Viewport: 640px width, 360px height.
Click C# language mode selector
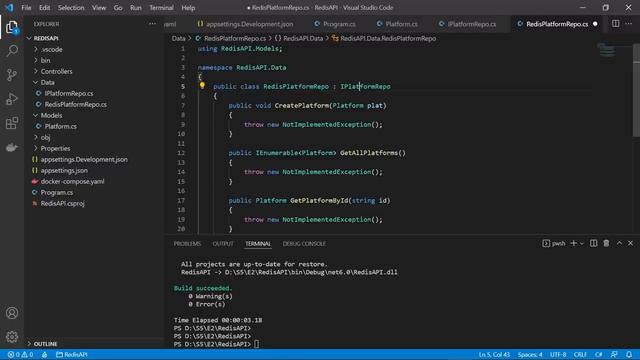point(598,355)
